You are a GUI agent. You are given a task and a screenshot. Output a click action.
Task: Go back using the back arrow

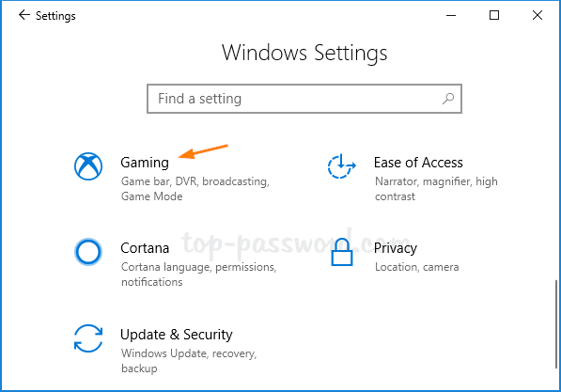point(24,15)
